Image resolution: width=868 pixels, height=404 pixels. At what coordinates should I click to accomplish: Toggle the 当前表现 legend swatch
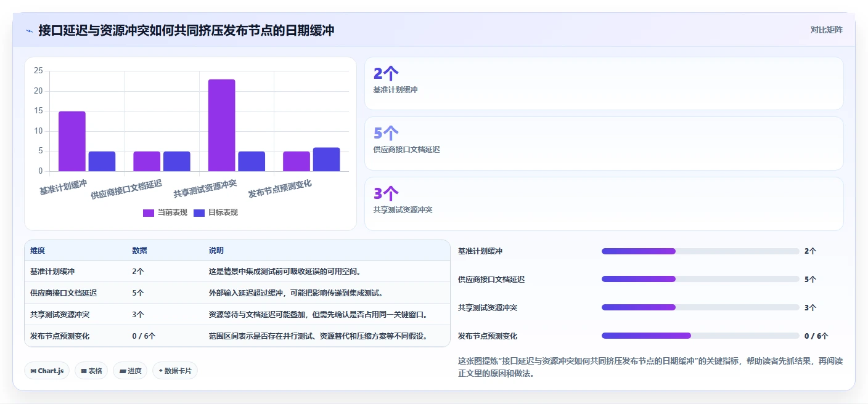(x=149, y=212)
